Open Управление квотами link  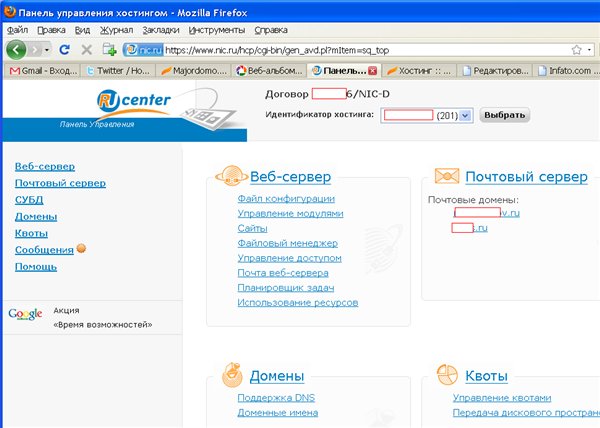502,398
